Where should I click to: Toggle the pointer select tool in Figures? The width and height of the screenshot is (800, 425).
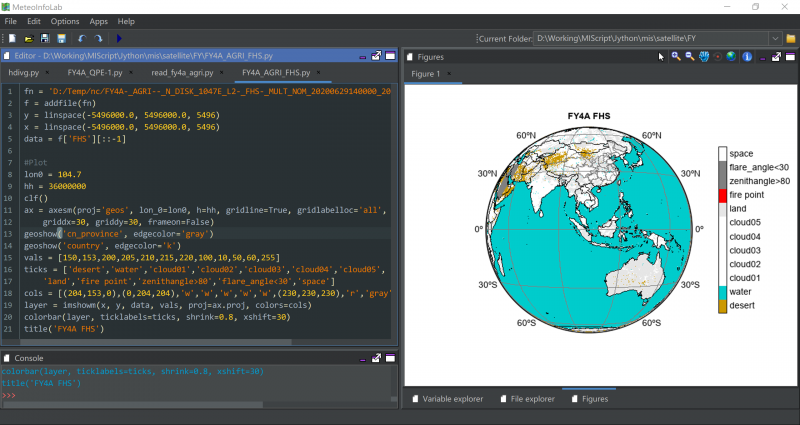[x=661, y=56]
